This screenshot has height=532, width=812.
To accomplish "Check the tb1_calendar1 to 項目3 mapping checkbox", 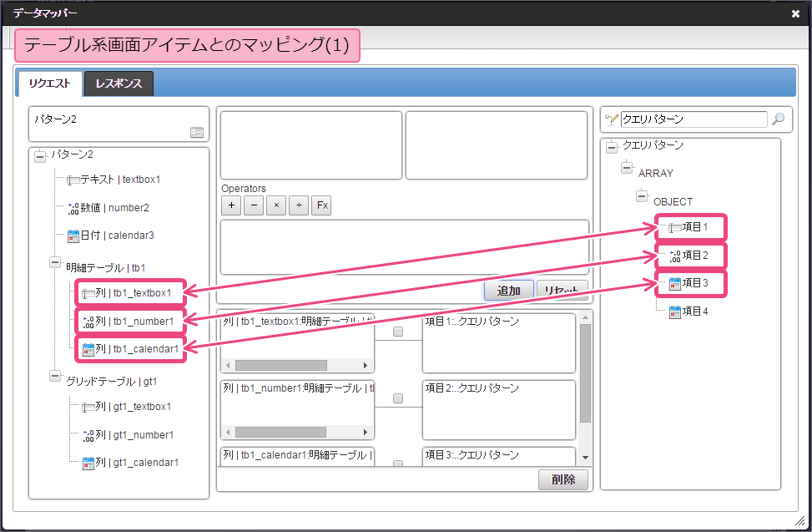I will pyautogui.click(x=398, y=464).
